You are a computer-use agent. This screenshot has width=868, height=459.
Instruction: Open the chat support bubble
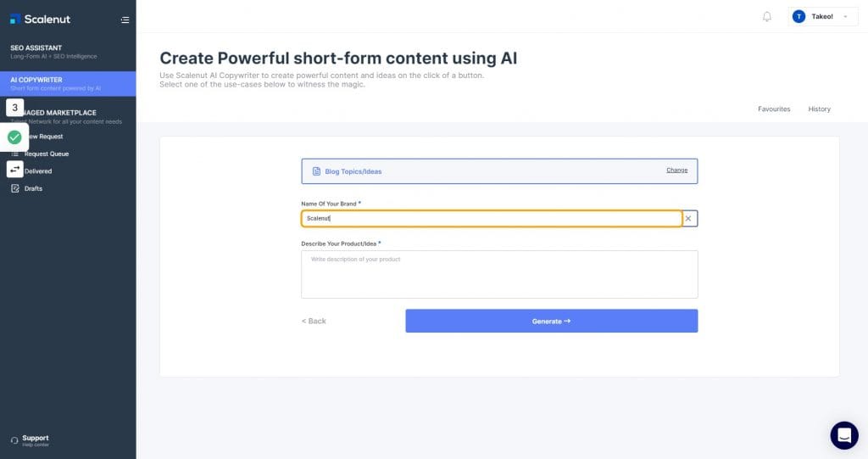click(x=844, y=435)
